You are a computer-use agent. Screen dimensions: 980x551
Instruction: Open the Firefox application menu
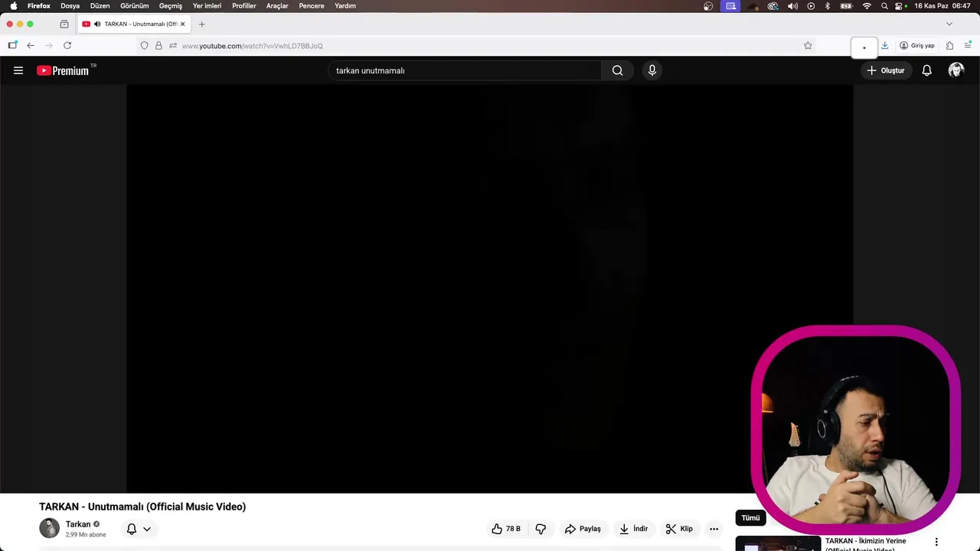tap(39, 6)
